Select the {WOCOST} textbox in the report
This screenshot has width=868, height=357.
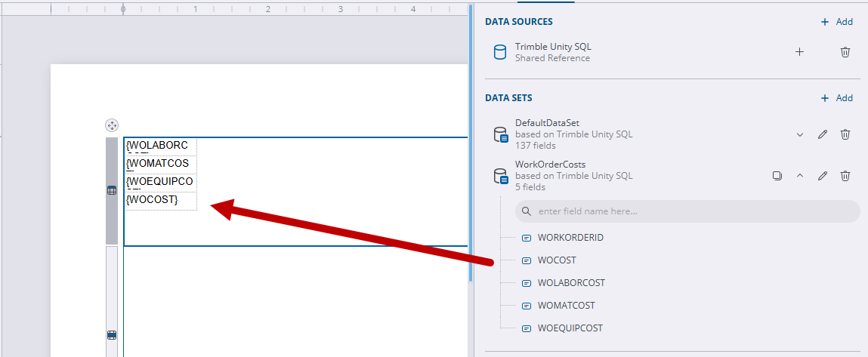click(160, 200)
